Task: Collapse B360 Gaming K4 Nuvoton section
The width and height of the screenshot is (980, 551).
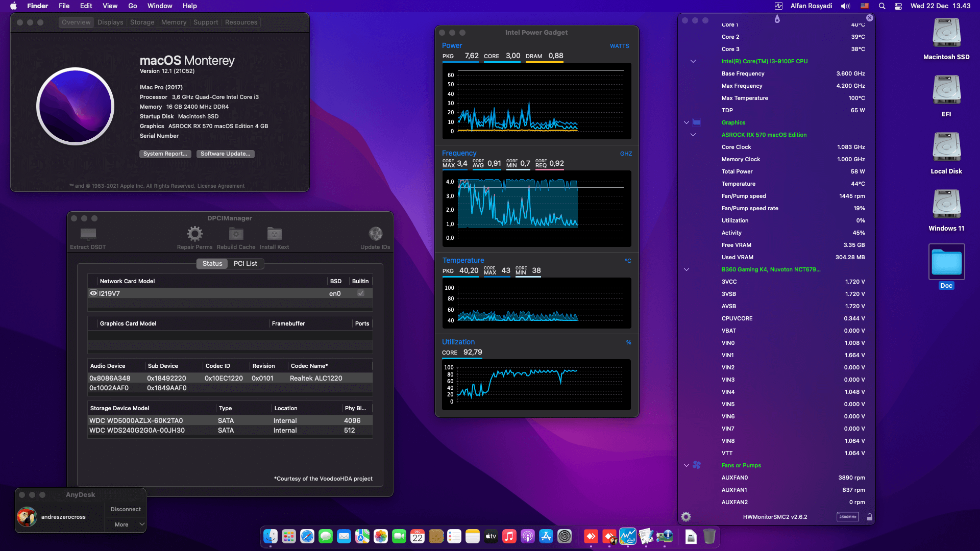Action: click(x=687, y=269)
